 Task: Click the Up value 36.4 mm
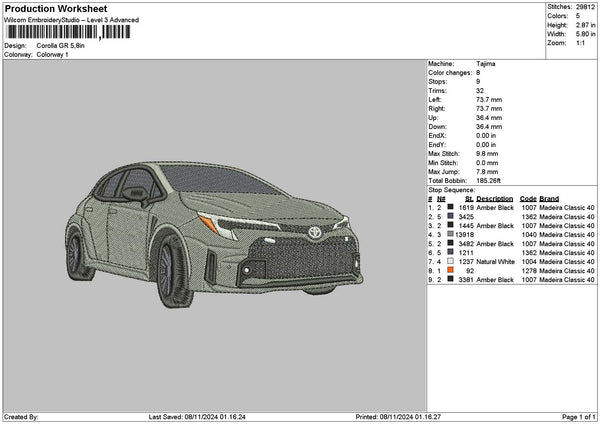pyautogui.click(x=489, y=117)
